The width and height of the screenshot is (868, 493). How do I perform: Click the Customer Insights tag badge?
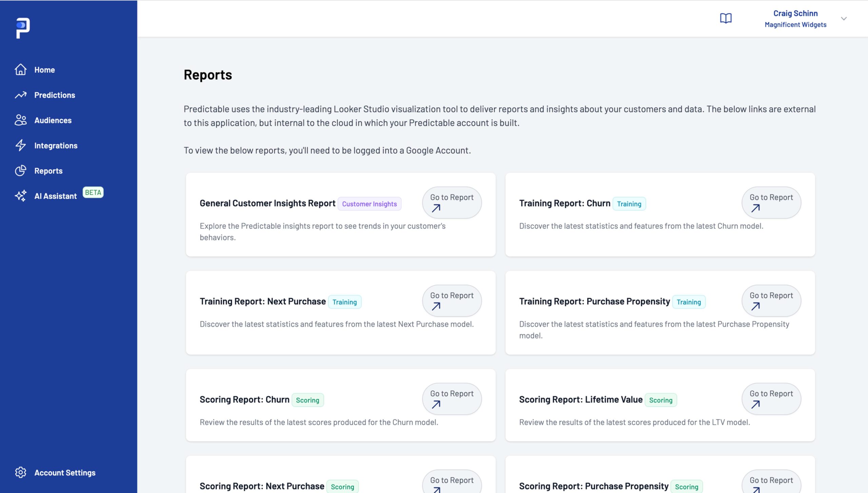tap(369, 204)
